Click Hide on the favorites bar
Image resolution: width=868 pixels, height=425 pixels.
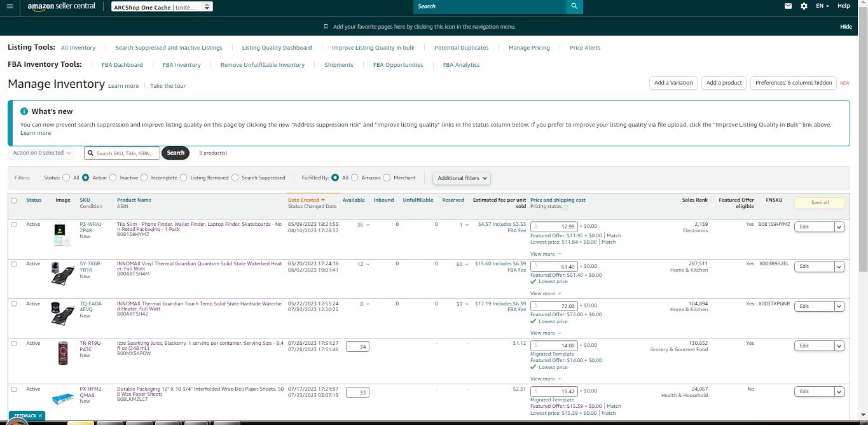click(x=846, y=27)
